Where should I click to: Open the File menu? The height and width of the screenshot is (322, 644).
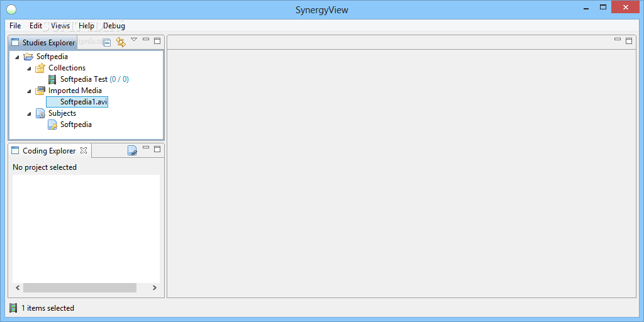15,26
